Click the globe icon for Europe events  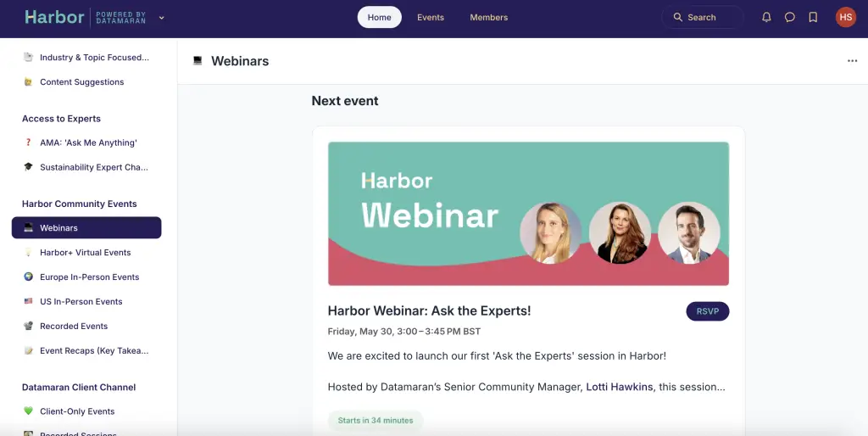pos(28,277)
